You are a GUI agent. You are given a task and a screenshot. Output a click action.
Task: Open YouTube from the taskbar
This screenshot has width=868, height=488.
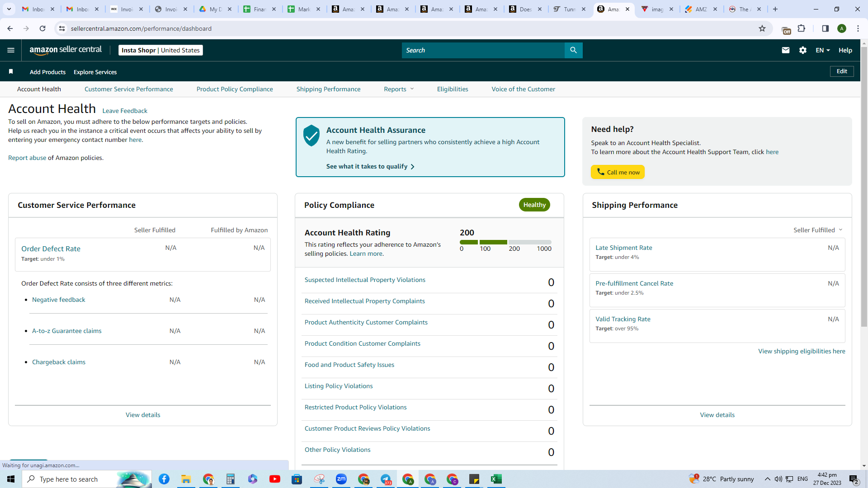coord(275,479)
